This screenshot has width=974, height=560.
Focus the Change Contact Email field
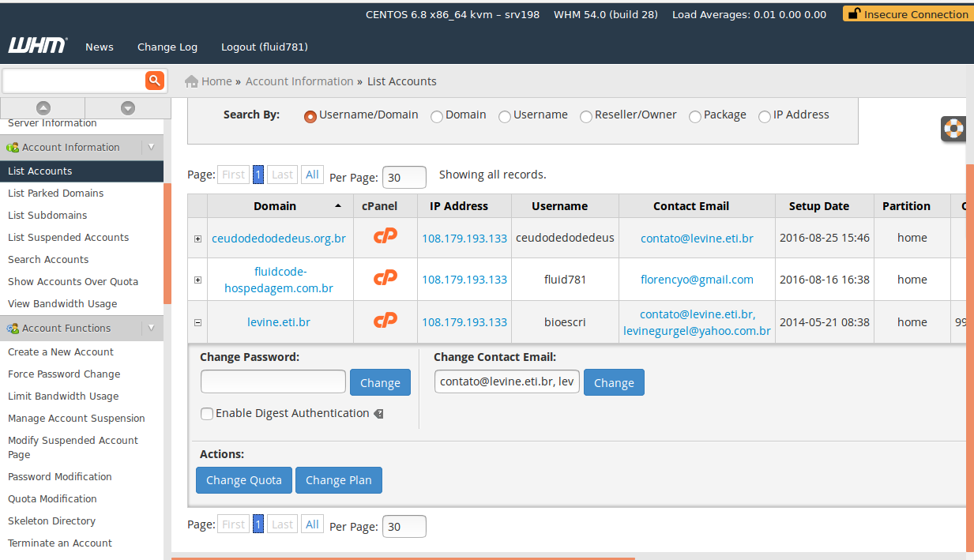(507, 381)
